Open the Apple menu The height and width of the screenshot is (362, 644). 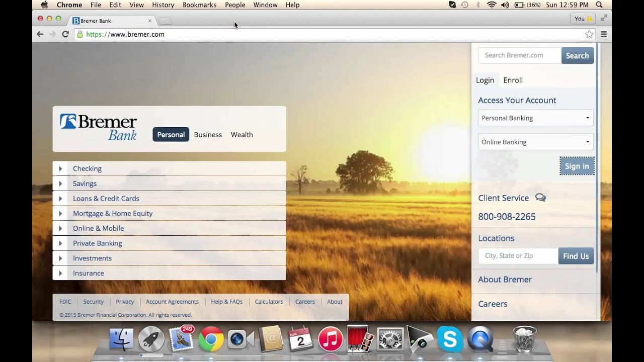click(x=44, y=5)
